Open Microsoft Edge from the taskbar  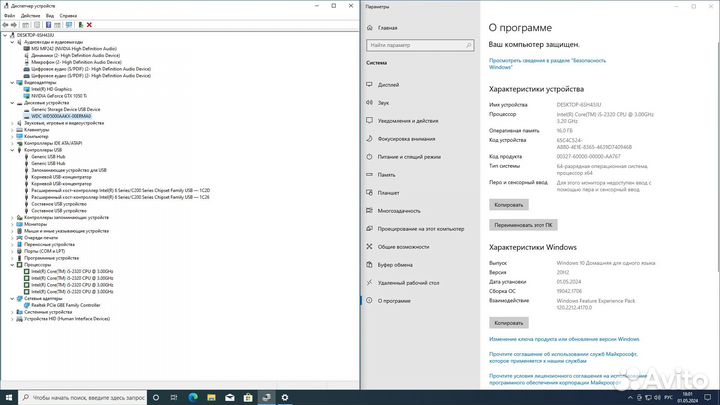tap(193, 398)
